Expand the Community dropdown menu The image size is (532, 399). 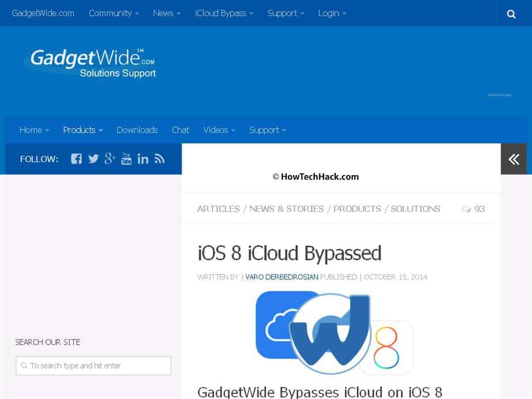pyautogui.click(x=113, y=13)
